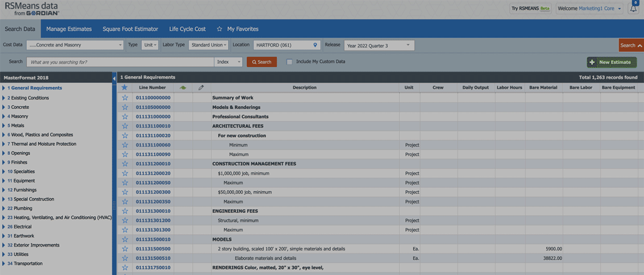The image size is (644, 275).
Task: Open the My Favorites tab
Action: pyautogui.click(x=243, y=29)
